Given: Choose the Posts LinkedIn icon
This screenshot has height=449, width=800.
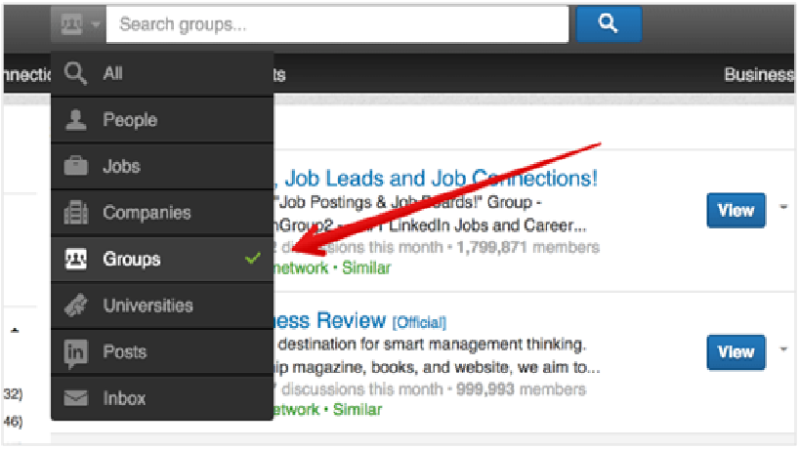Looking at the screenshot, I should pyautogui.click(x=76, y=353).
